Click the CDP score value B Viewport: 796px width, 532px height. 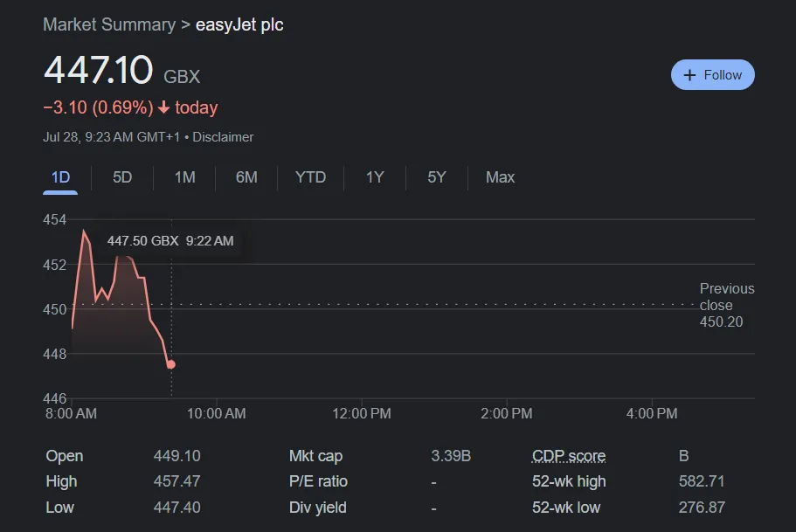pyautogui.click(x=684, y=456)
